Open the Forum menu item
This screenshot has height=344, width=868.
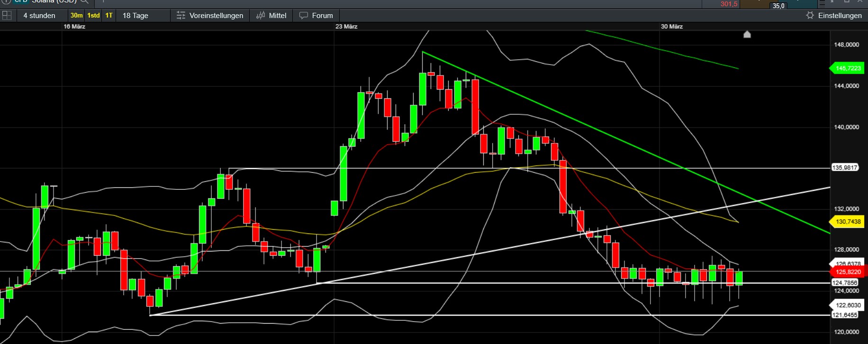click(316, 16)
